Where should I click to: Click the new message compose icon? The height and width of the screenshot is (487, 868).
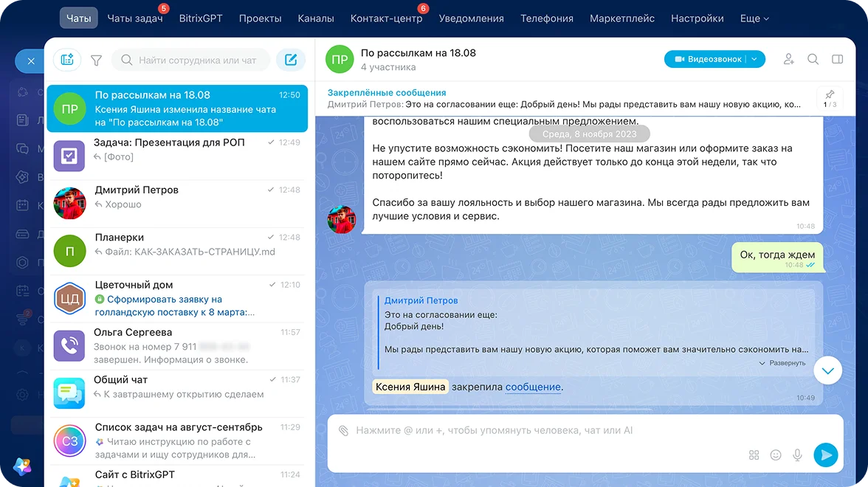[291, 60]
